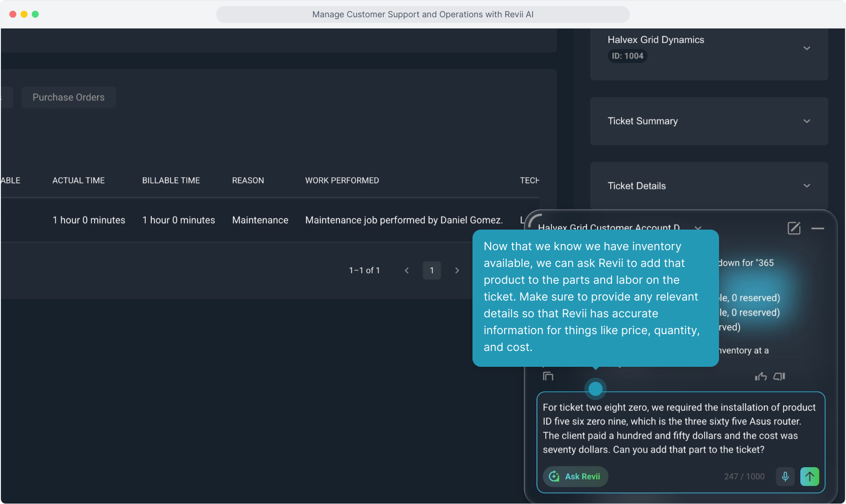
Task: Expand the Ticket Summary section
Action: (x=806, y=121)
